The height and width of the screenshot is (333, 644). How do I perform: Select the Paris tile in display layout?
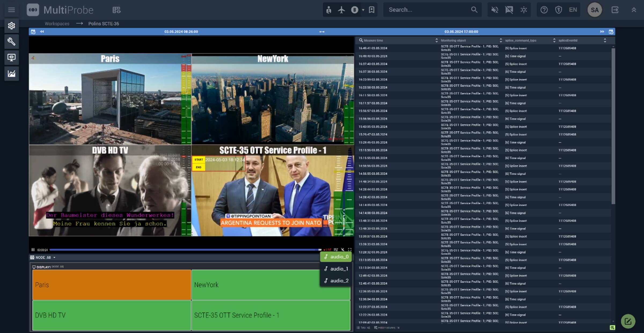point(112,285)
